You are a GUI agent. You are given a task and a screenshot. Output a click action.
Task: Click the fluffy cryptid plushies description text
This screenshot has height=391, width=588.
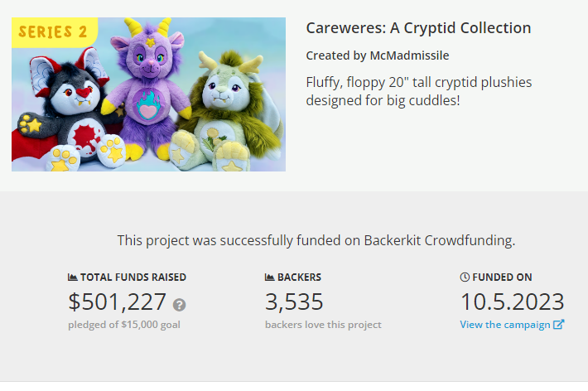[x=418, y=91]
